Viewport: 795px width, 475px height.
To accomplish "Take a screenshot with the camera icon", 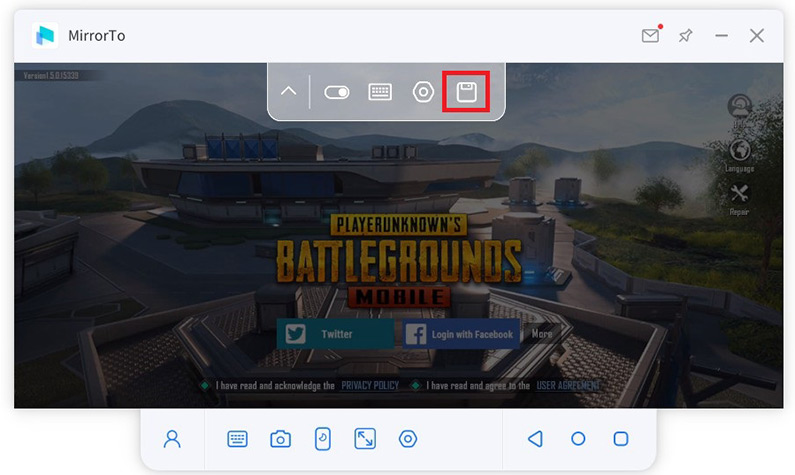I will 280,439.
